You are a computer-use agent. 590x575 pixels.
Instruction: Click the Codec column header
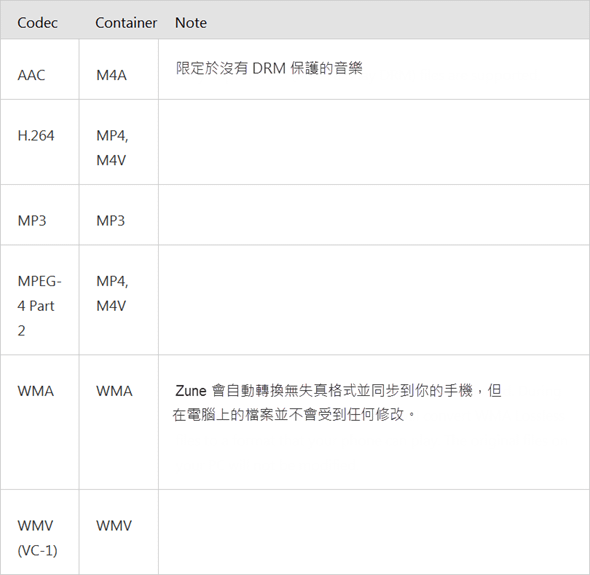(x=37, y=23)
